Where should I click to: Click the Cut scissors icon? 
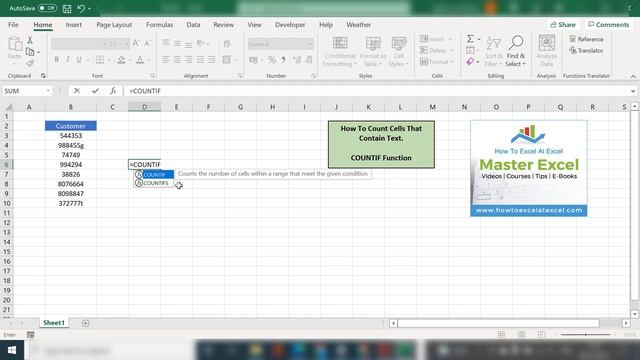(x=30, y=40)
